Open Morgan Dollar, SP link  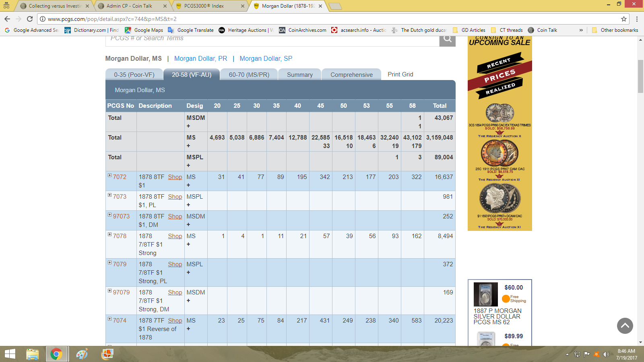click(266, 58)
